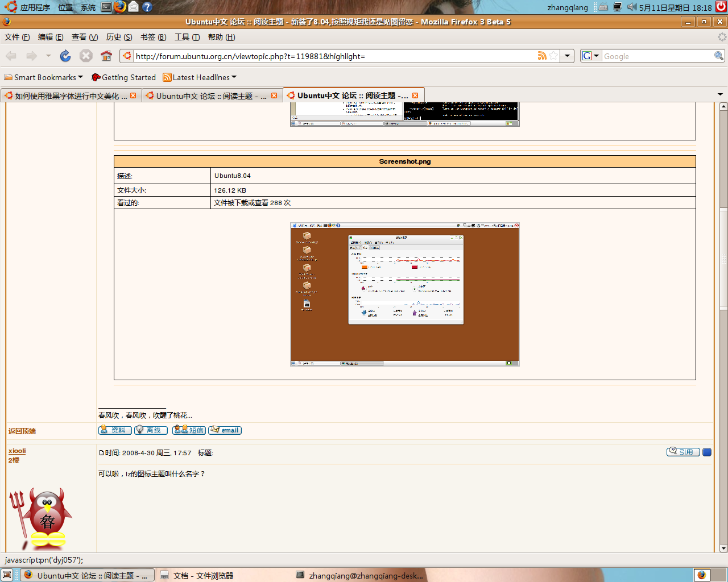Open the 历史 (S) menu

(119, 37)
